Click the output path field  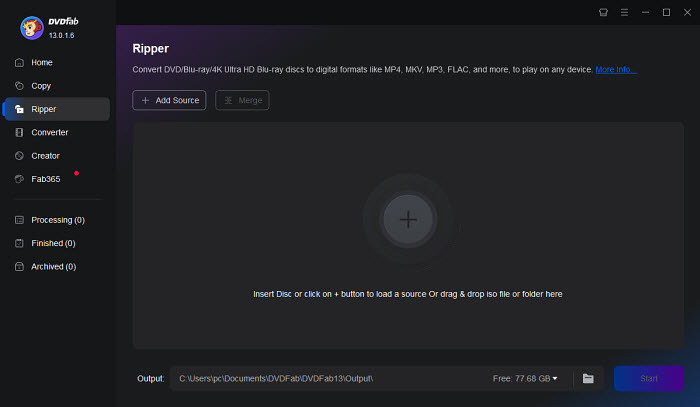click(329, 378)
